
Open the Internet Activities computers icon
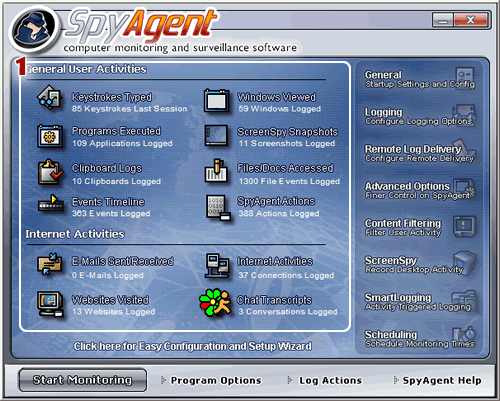click(217, 266)
